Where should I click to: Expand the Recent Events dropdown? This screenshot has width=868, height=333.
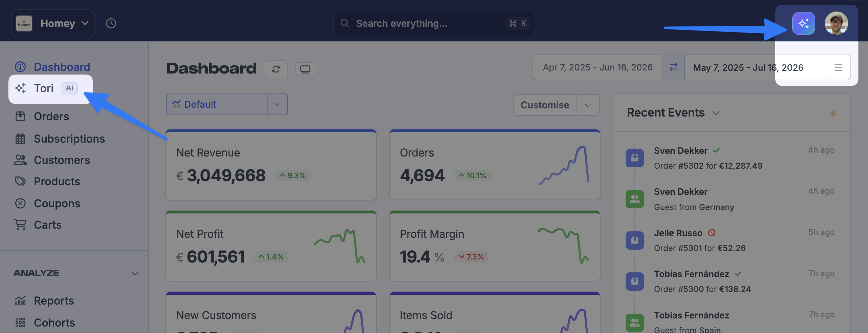tap(716, 113)
